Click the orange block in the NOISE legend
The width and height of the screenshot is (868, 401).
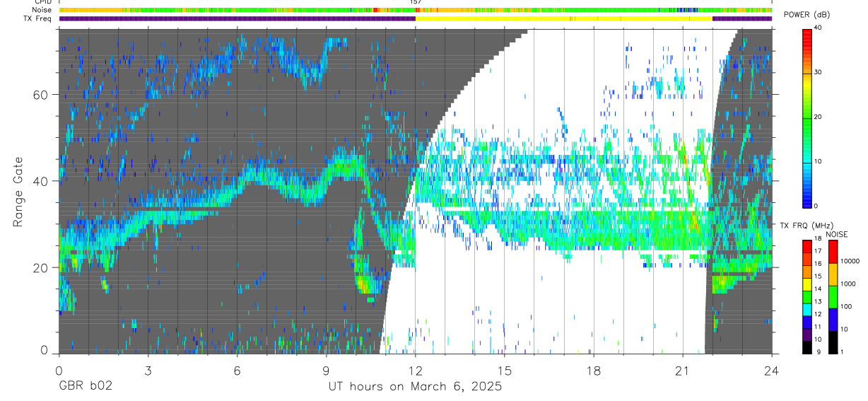tap(833, 274)
